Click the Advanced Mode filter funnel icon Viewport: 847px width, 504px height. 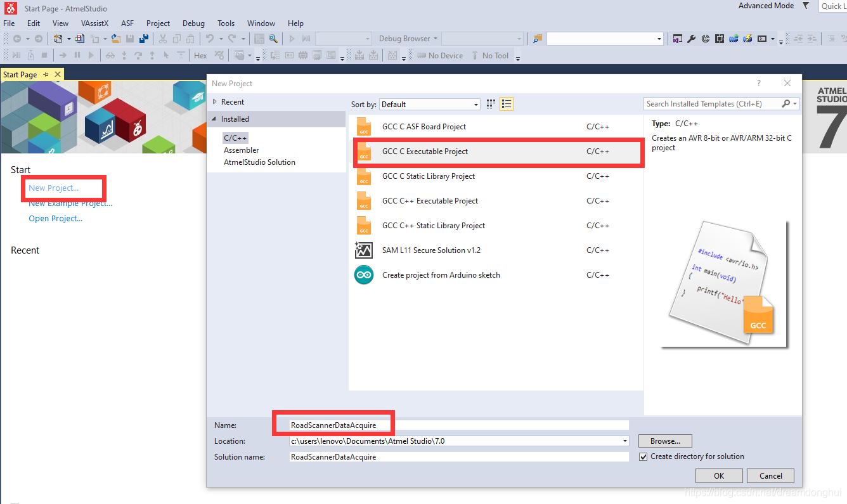[x=806, y=6]
